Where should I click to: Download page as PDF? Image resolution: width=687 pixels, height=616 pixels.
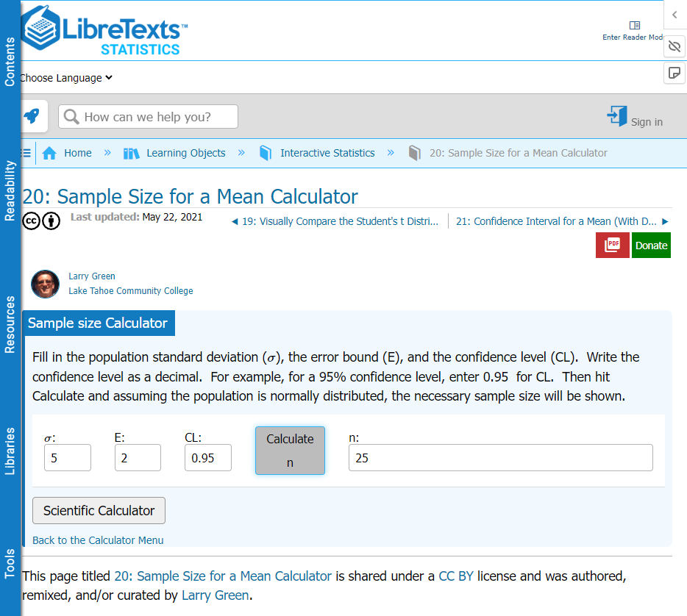click(613, 246)
